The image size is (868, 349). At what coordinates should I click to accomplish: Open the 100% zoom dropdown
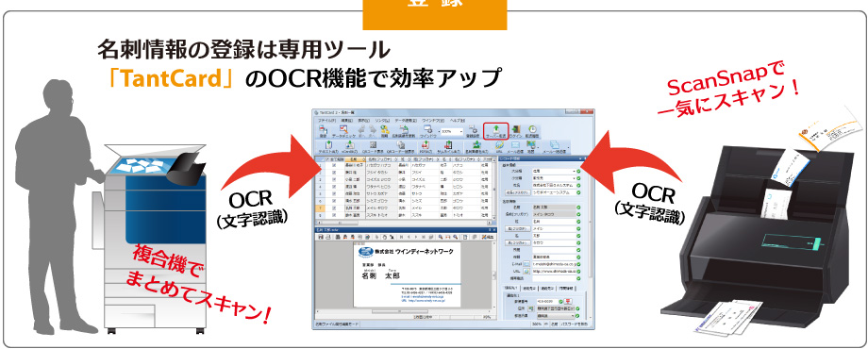pyautogui.click(x=461, y=132)
